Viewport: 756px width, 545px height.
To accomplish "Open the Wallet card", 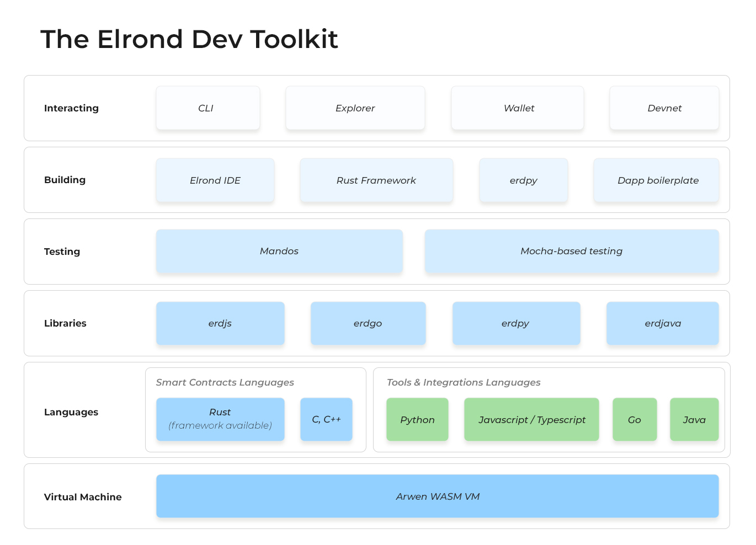I will [x=517, y=108].
